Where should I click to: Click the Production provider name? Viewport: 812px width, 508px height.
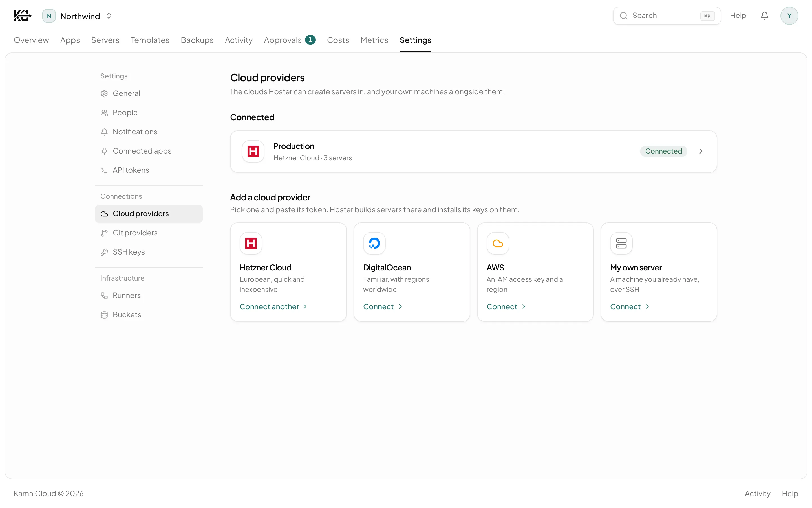coord(294,146)
